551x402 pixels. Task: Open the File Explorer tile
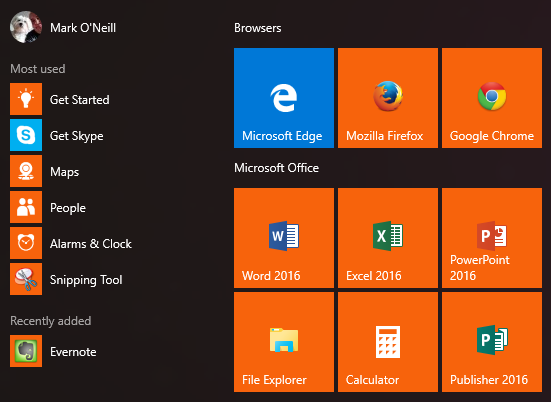(x=284, y=342)
